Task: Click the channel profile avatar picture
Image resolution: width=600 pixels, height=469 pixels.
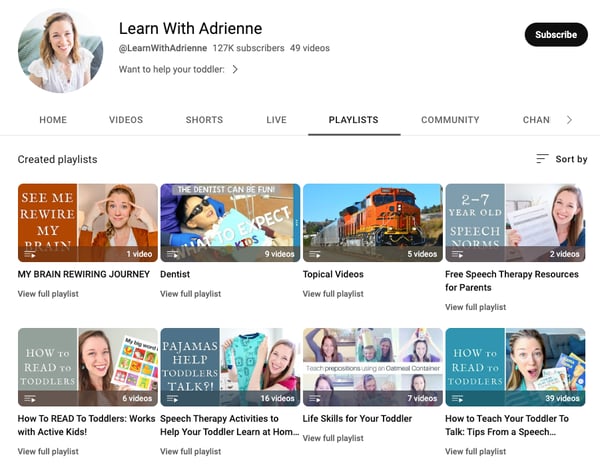Action: pyautogui.click(x=60, y=51)
